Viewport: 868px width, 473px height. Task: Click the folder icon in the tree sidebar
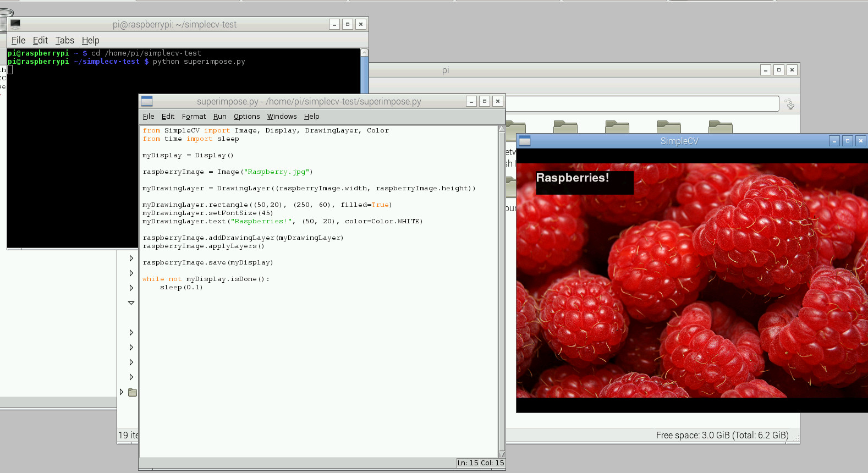tap(133, 392)
